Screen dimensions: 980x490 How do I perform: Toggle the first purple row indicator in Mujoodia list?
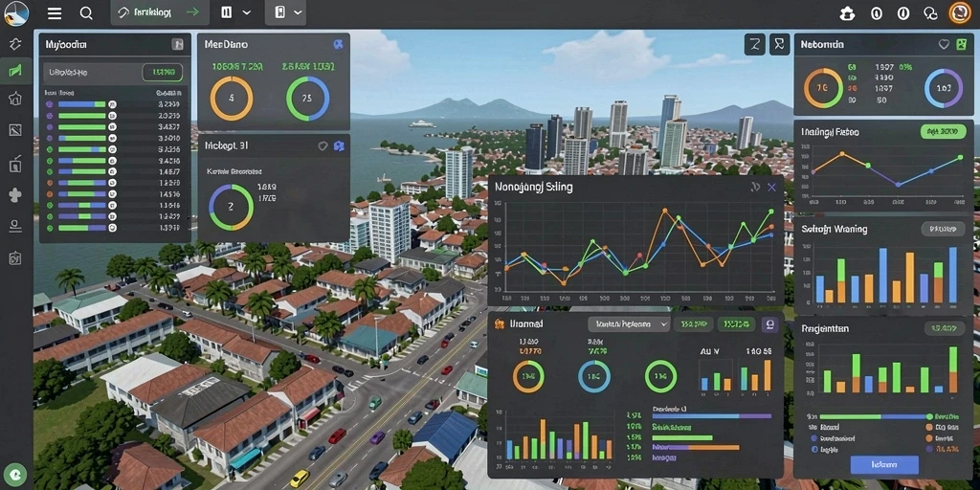coord(50,104)
